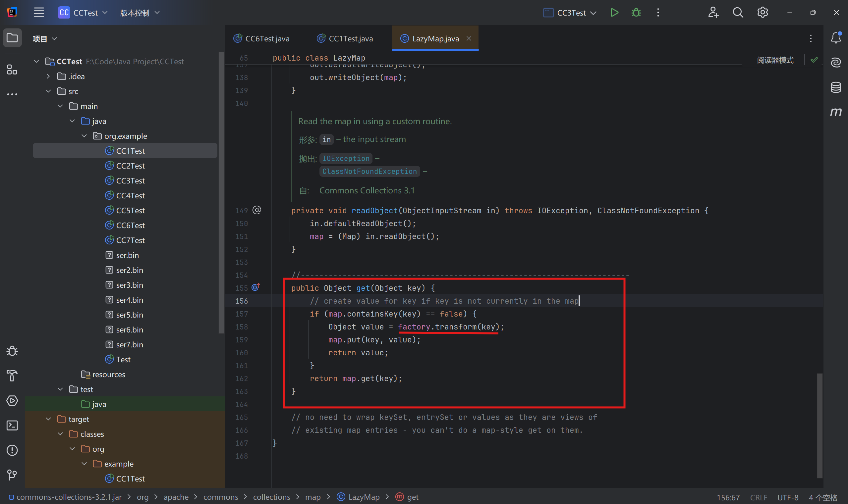Click the LazyMap breadcrumb

[358, 497]
